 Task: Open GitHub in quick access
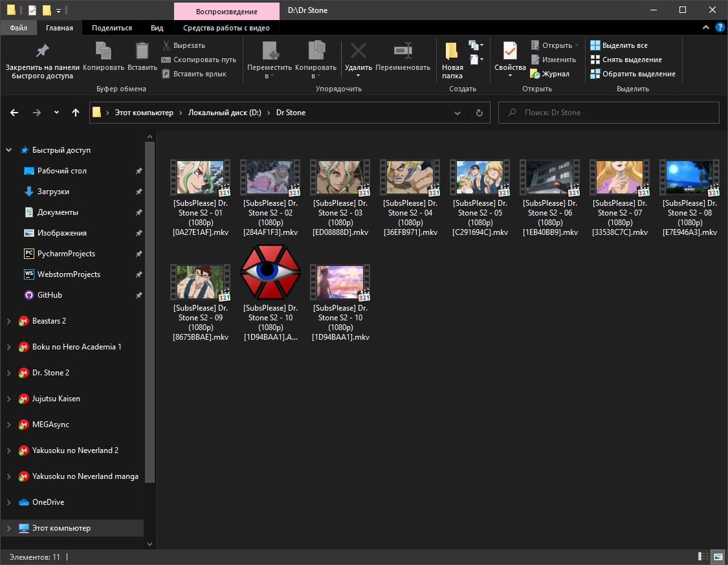pos(49,295)
